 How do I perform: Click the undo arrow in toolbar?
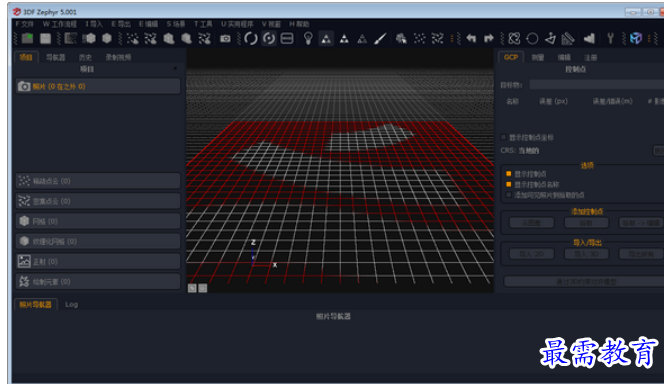tap(471, 39)
